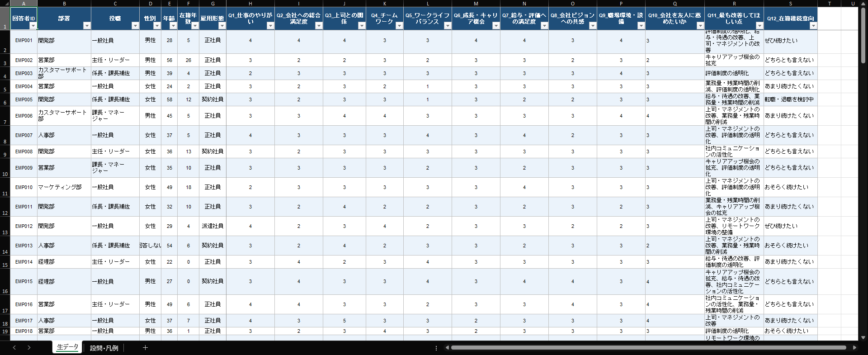Open filter dropdown for 部署 column
868x355 pixels.
(x=86, y=26)
